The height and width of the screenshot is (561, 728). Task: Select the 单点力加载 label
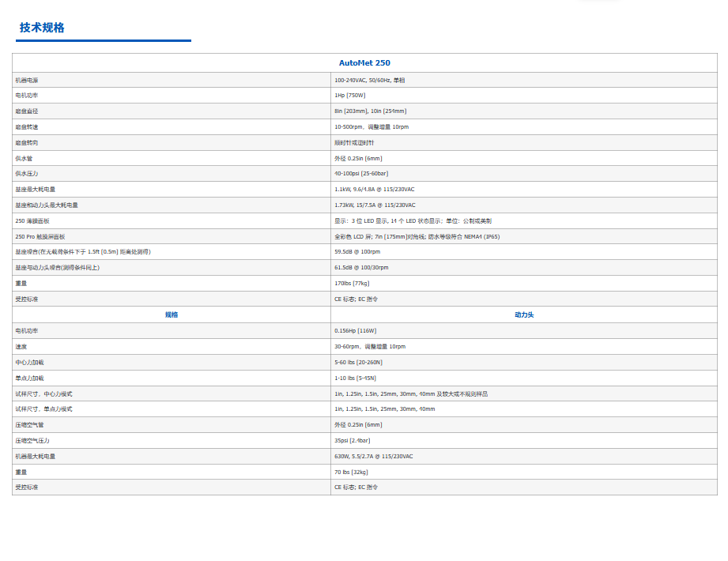pos(30,378)
